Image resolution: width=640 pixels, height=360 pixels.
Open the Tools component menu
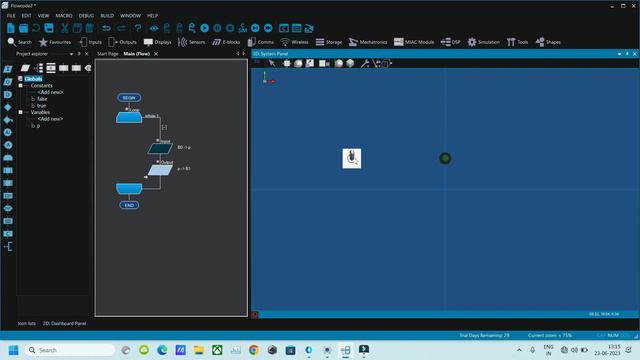coord(518,42)
